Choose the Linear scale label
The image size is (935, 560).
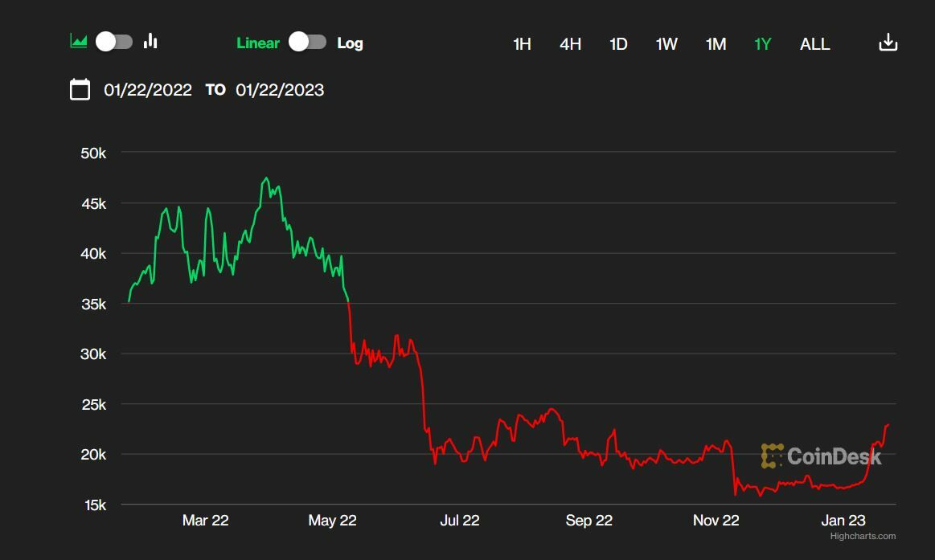pyautogui.click(x=257, y=43)
